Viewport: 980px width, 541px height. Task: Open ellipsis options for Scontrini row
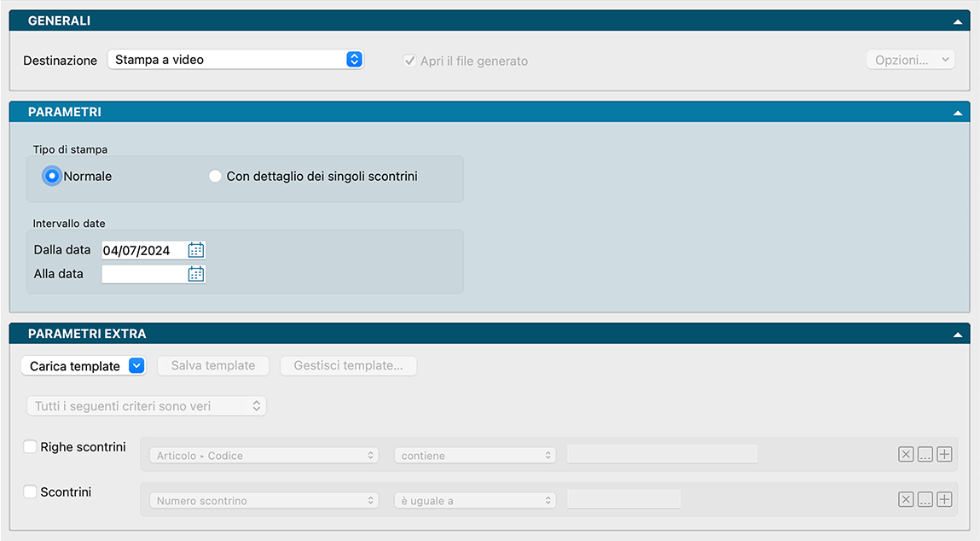click(x=925, y=500)
